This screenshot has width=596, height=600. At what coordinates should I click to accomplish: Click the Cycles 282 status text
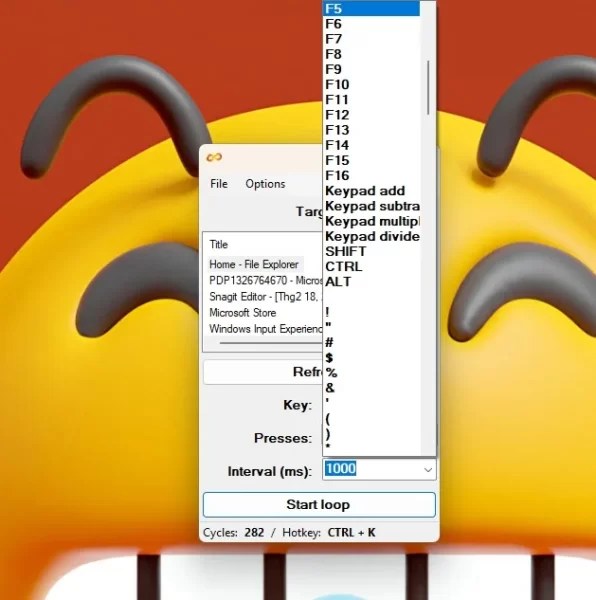(x=233, y=533)
